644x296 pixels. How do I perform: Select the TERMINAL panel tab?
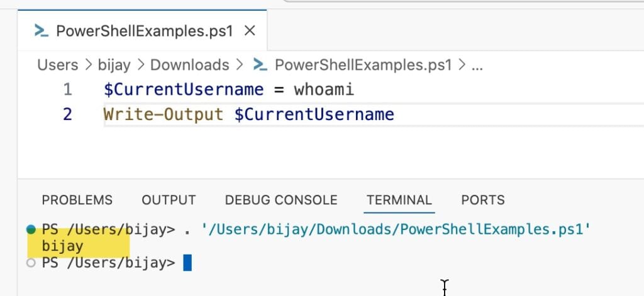399,200
